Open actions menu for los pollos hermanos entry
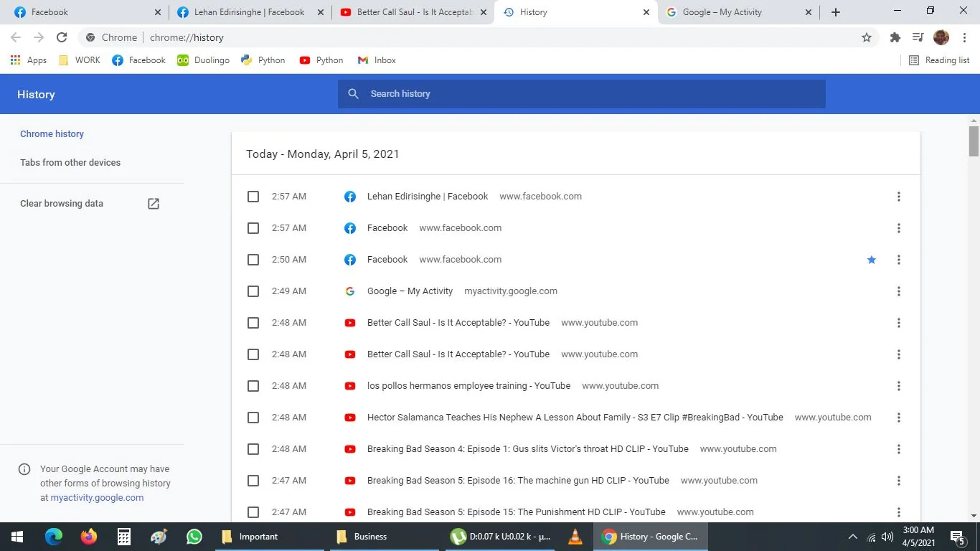Image resolution: width=980 pixels, height=551 pixels. tap(898, 386)
